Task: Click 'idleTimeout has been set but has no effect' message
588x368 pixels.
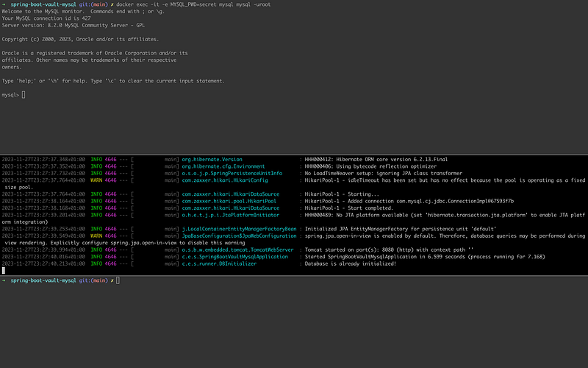Action: click(x=445, y=180)
